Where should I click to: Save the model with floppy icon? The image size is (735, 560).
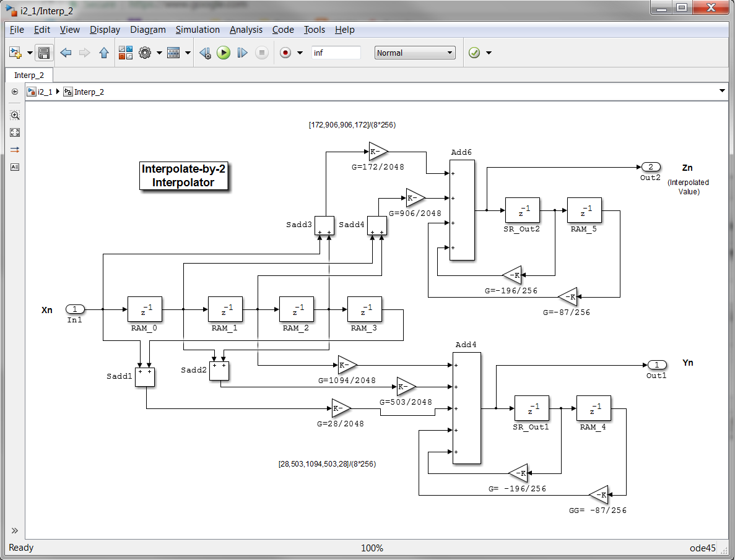click(x=44, y=53)
